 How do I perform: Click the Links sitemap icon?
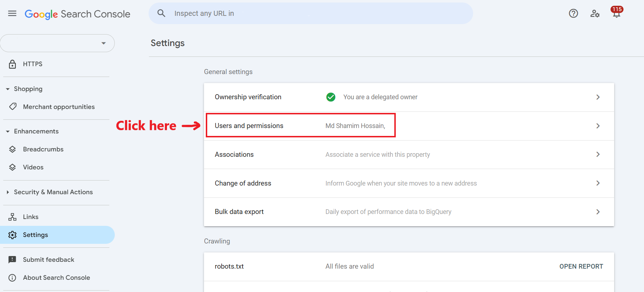click(x=13, y=217)
